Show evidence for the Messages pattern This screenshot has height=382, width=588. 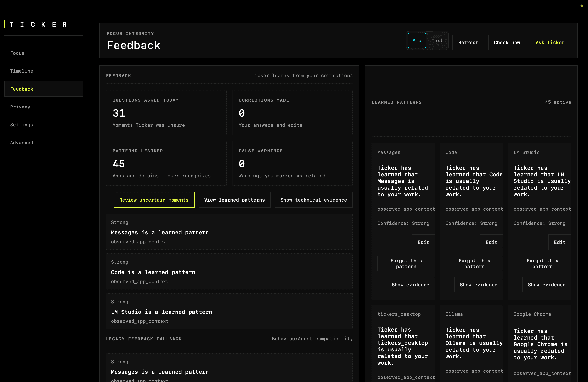(x=410, y=285)
